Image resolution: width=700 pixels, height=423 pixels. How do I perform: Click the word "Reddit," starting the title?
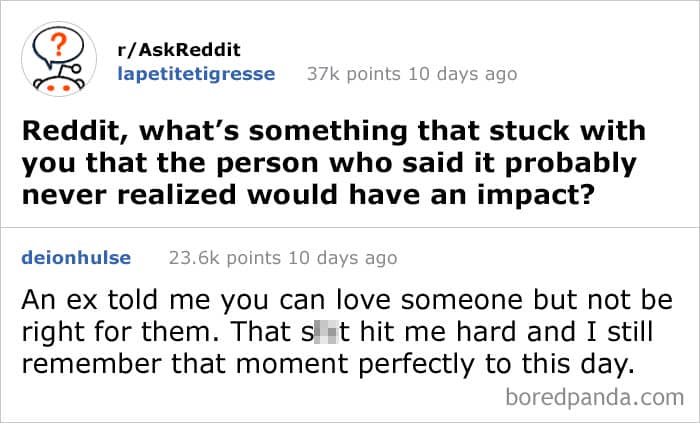tap(67, 132)
